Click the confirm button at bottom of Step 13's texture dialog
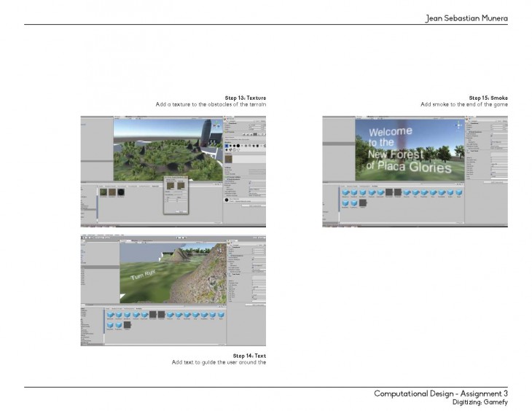The image size is (532, 411). point(182,212)
